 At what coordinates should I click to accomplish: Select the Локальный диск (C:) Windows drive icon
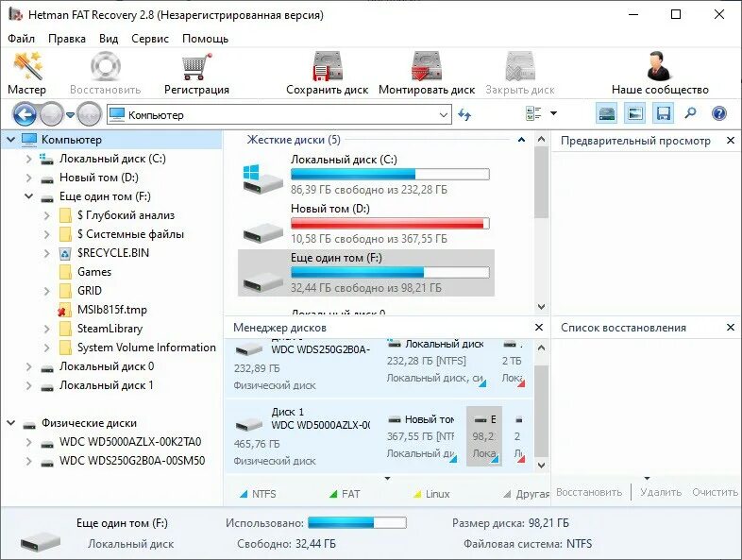262,178
